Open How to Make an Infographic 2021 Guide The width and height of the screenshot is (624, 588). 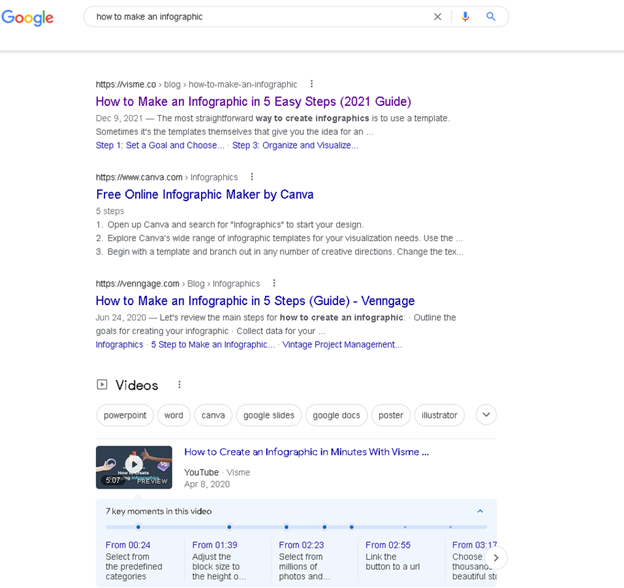(253, 101)
